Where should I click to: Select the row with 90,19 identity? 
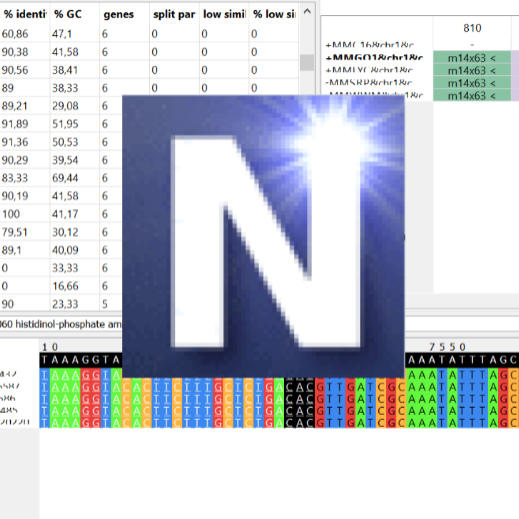point(61,196)
